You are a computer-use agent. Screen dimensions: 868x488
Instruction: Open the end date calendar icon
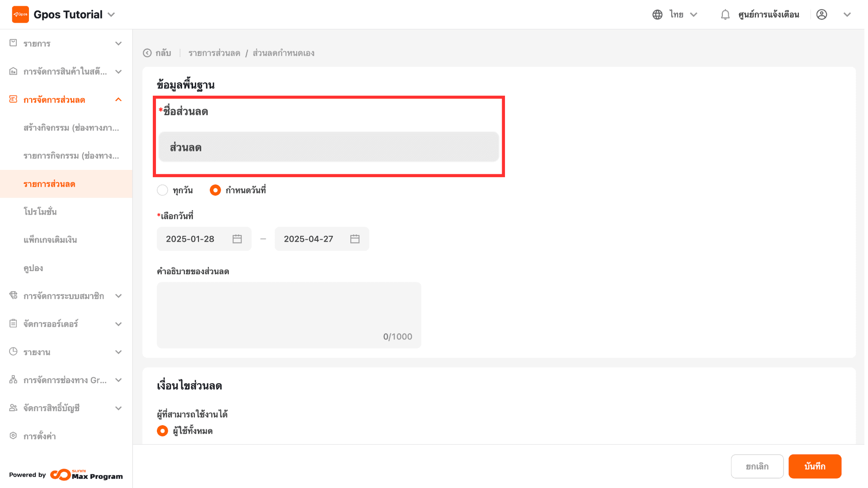click(355, 239)
